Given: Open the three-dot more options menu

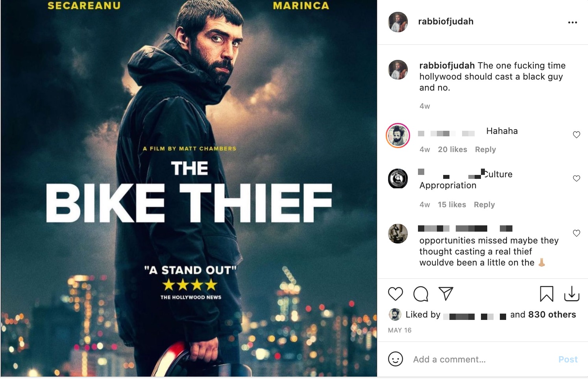Looking at the screenshot, I should click(573, 22).
